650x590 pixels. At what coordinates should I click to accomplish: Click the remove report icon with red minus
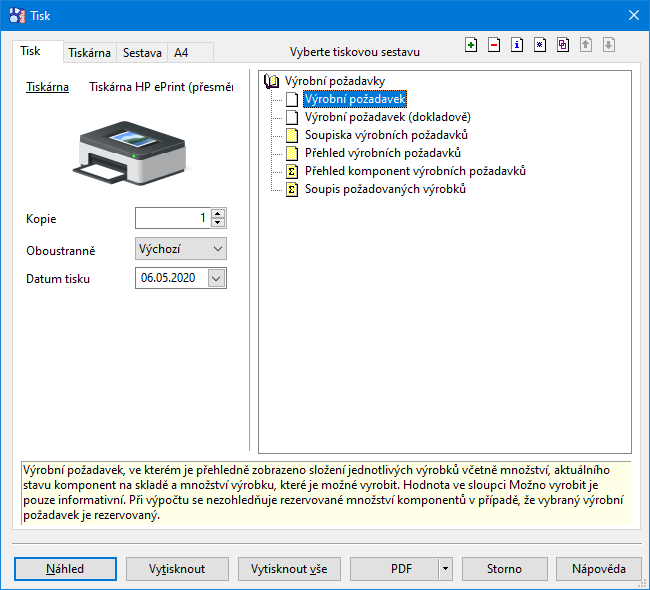(494, 44)
